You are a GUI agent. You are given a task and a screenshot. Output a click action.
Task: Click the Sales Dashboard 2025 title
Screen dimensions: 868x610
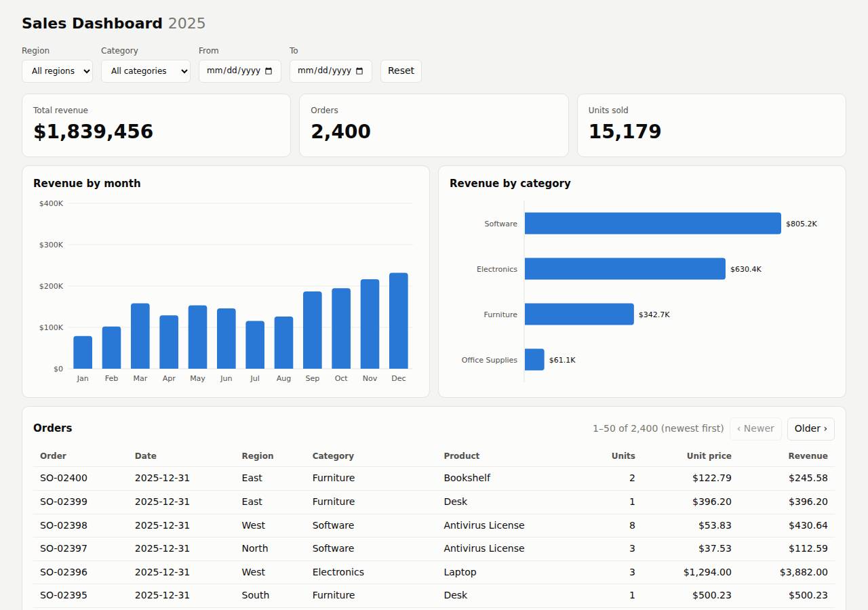pos(114,24)
